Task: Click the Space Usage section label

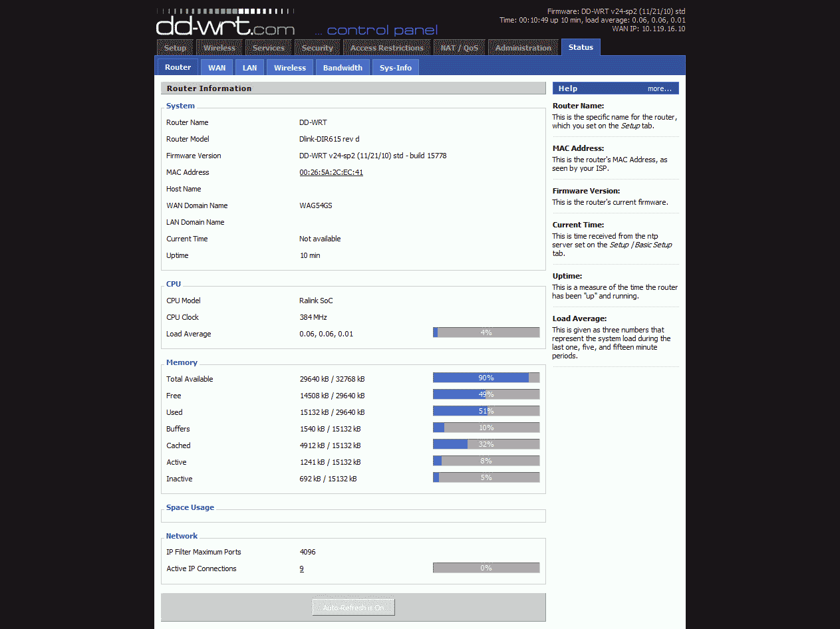Action: pyautogui.click(x=190, y=507)
